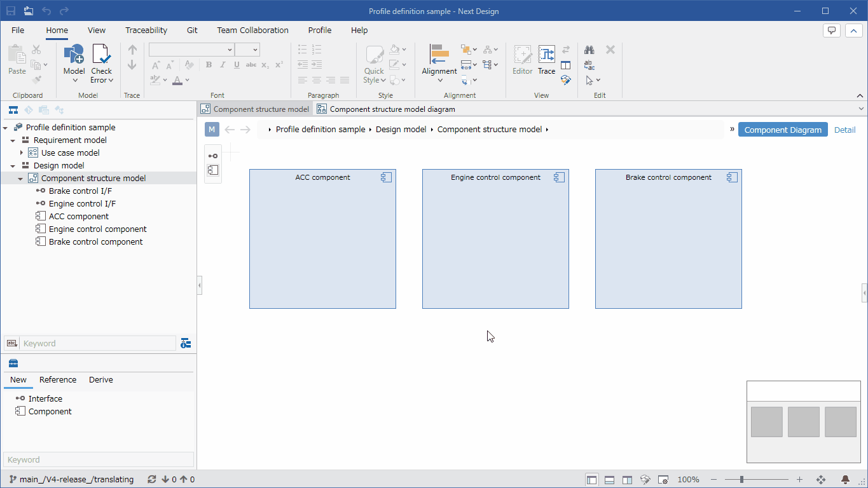Viewport: 868px width, 488px height.
Task: Click the Delete X icon in Edit group
Action: pos(610,50)
